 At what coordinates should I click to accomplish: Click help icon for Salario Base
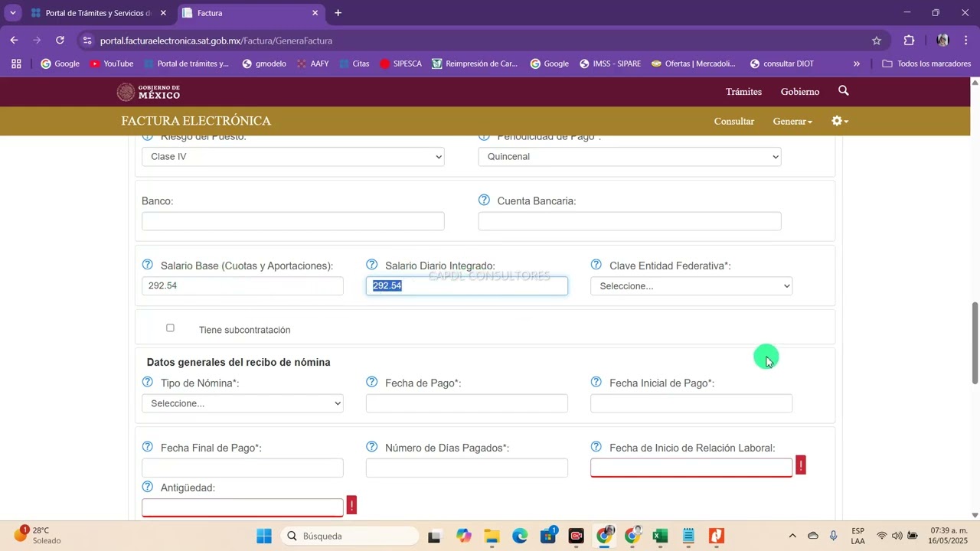pos(148,265)
